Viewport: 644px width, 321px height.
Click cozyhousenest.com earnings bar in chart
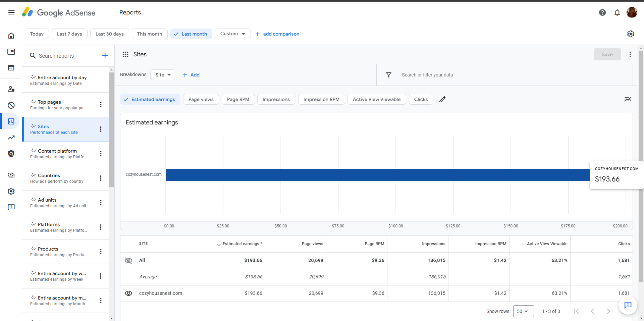[378, 175]
